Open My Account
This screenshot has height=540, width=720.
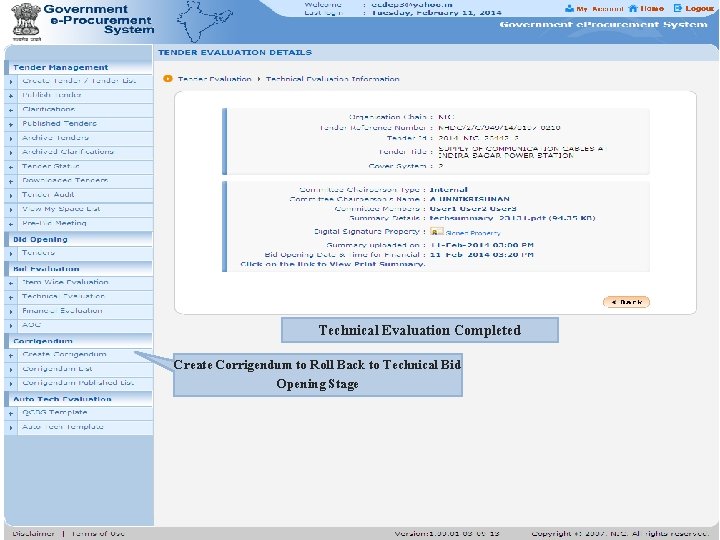[x=600, y=9]
